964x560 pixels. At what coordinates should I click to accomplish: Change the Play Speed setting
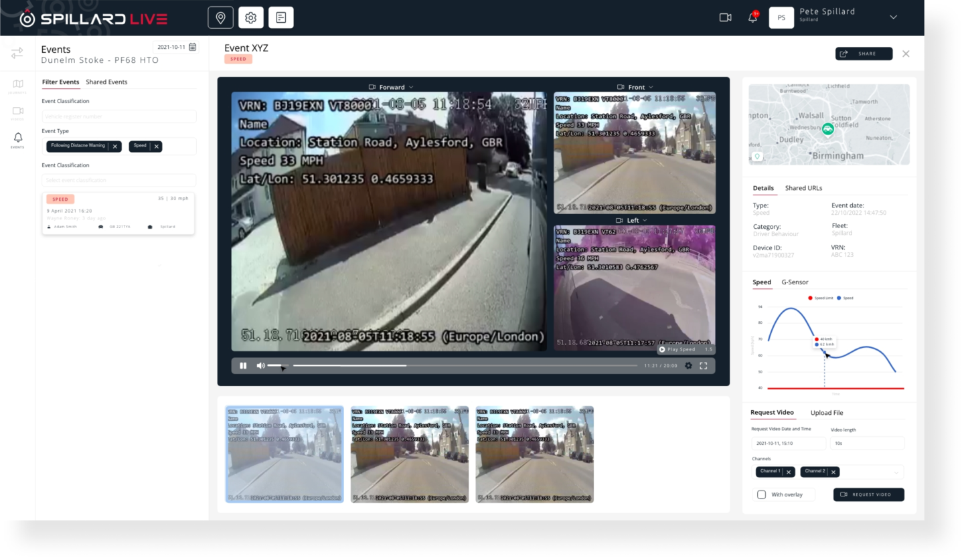[686, 349]
